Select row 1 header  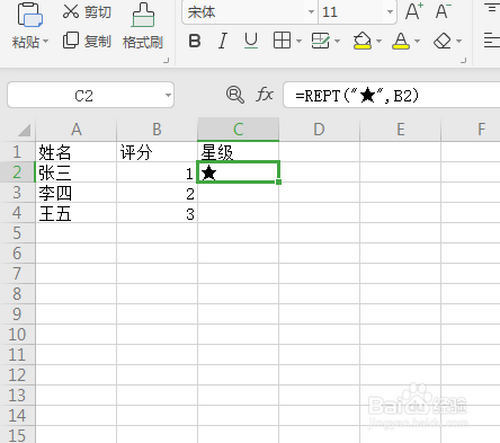pyautogui.click(x=17, y=152)
